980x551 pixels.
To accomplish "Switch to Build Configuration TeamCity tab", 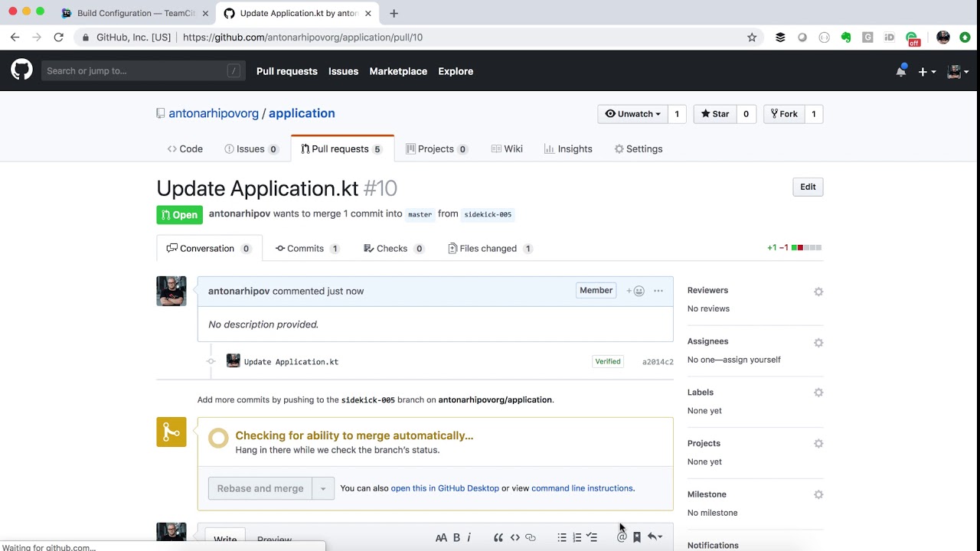I will pos(136,13).
